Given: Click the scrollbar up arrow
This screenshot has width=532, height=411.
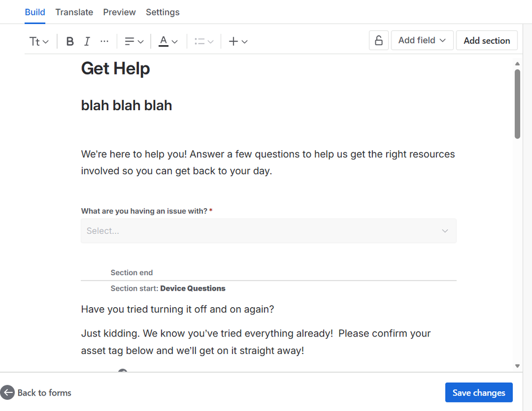Looking at the screenshot, I should (518, 64).
